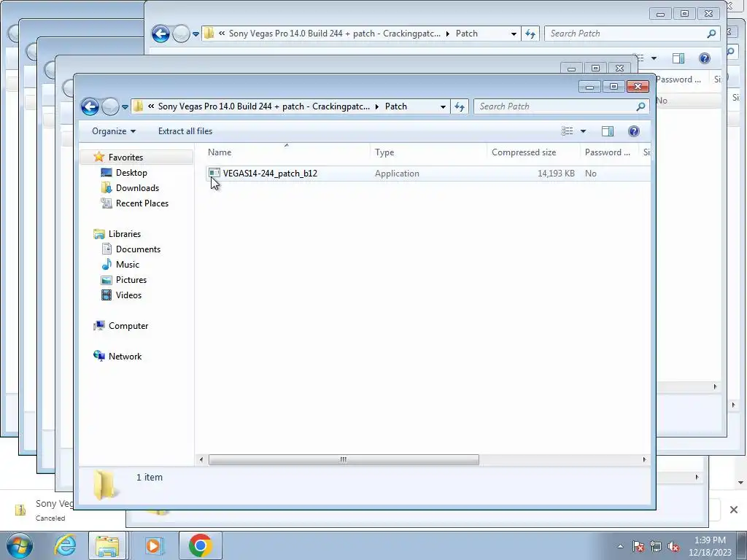Image resolution: width=747 pixels, height=560 pixels.
Task: Go back in the rear Patch window
Action: [160, 34]
